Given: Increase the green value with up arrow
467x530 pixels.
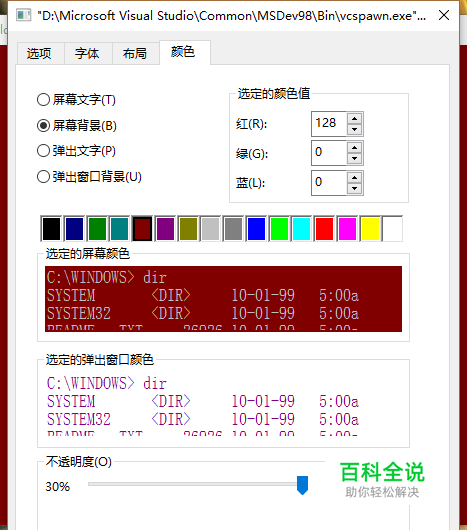Looking at the screenshot, I should pos(354,148).
